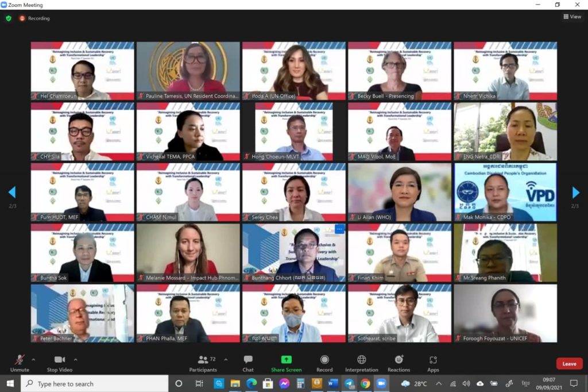Click more options on Bunthang Chhort tile
Image resolution: width=588 pixels, height=392 pixels.
(339, 229)
